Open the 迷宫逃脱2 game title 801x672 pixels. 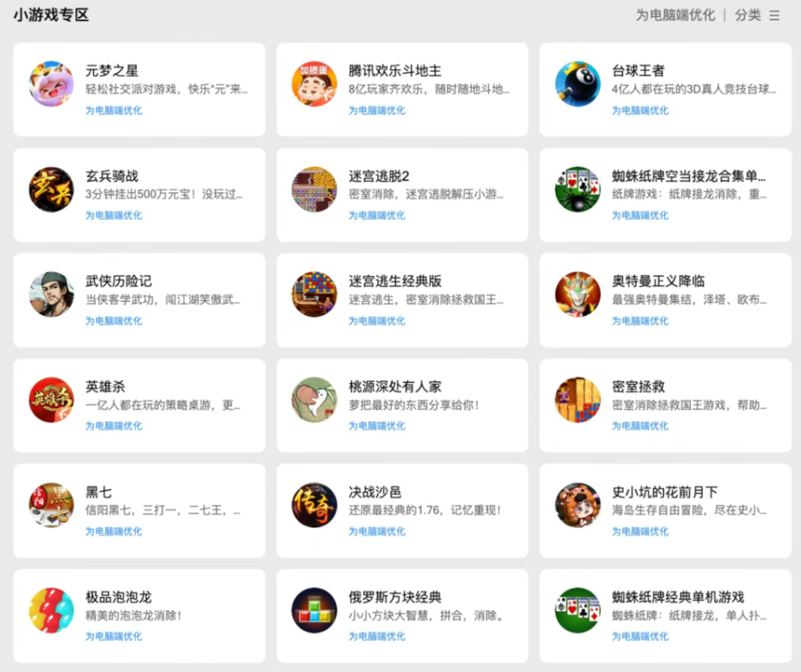[x=379, y=176]
